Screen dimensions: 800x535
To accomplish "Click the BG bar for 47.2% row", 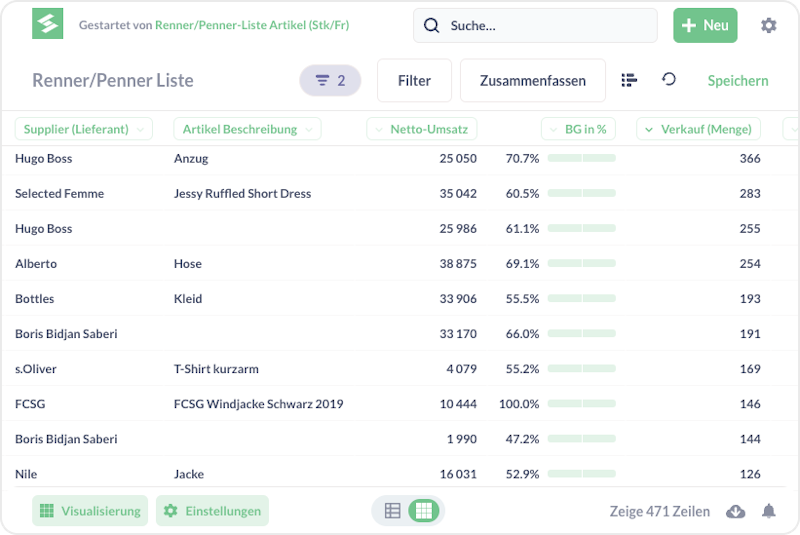I will click(x=582, y=439).
